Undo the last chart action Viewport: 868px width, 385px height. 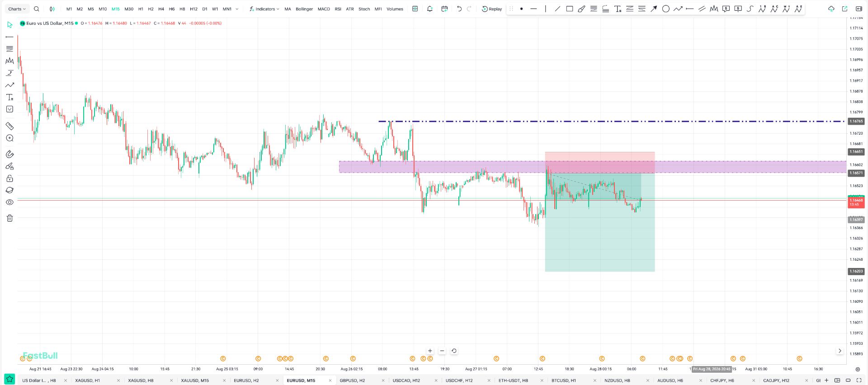point(459,9)
